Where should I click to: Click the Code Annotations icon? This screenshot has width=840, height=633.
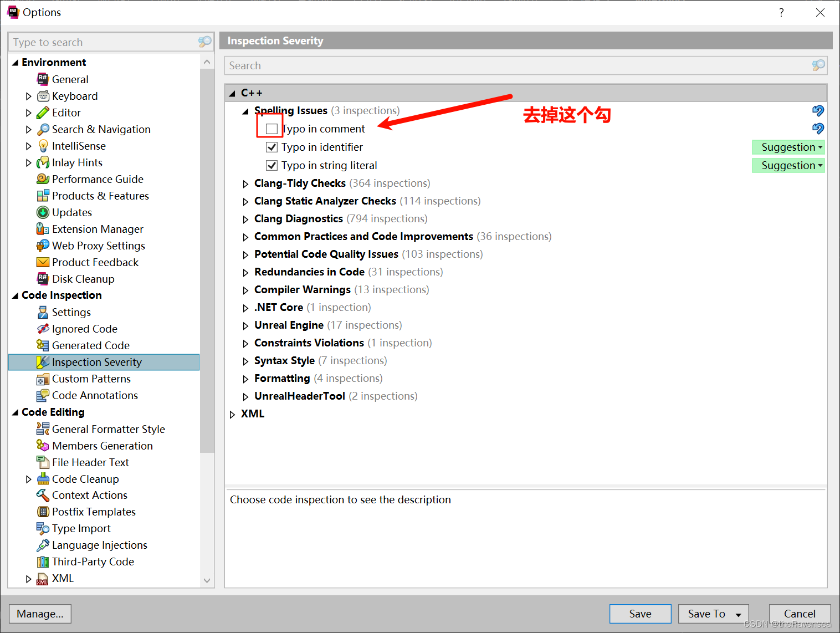click(x=43, y=395)
